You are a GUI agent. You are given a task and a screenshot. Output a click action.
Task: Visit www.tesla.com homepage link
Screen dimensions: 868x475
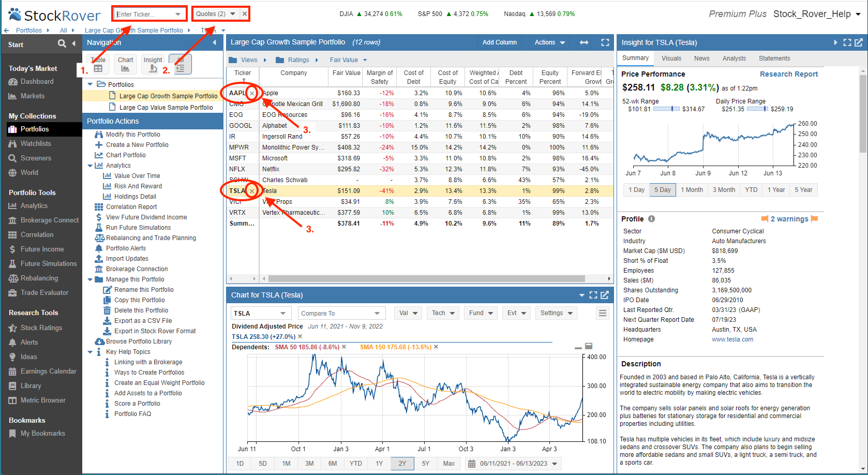tap(732, 339)
